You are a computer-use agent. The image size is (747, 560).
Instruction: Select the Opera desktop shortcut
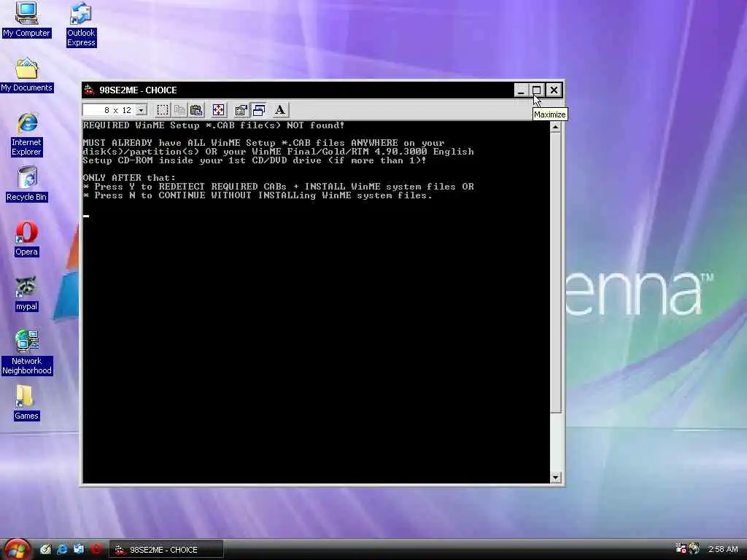[26, 239]
